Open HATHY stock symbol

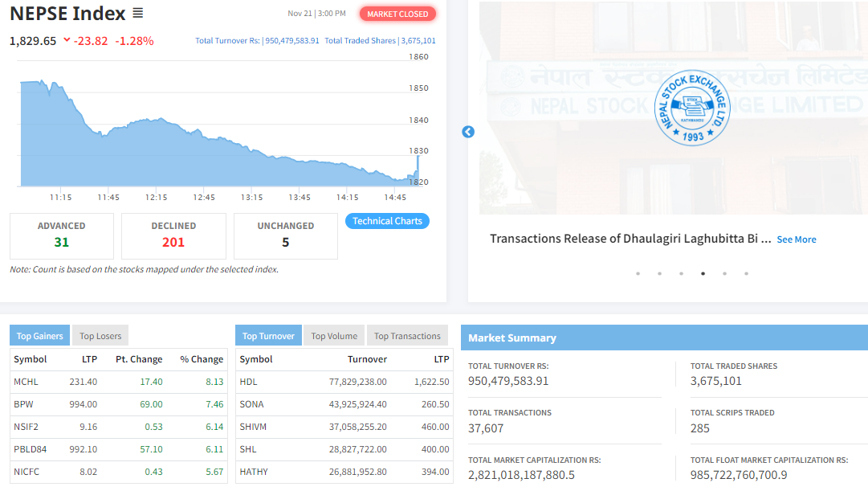254,473
